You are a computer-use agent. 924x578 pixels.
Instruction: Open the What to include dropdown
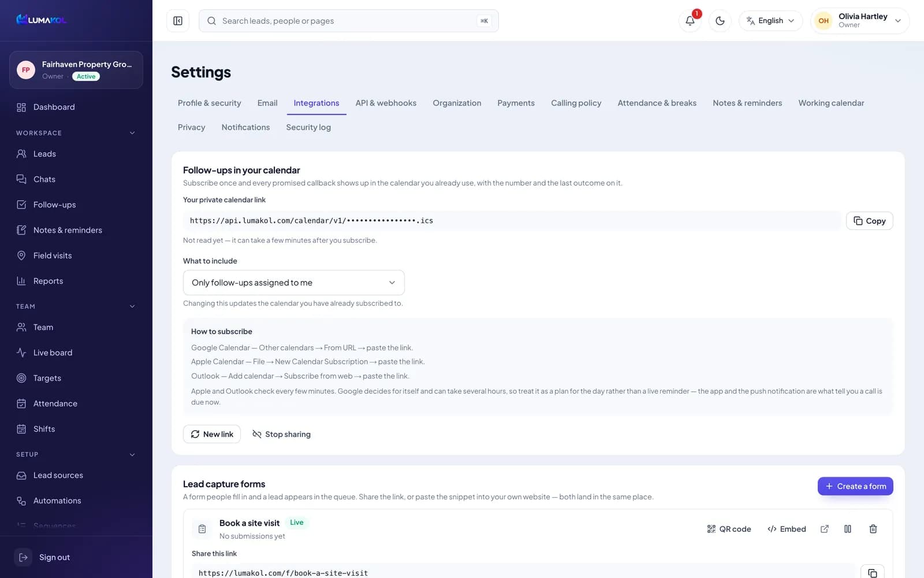point(294,283)
